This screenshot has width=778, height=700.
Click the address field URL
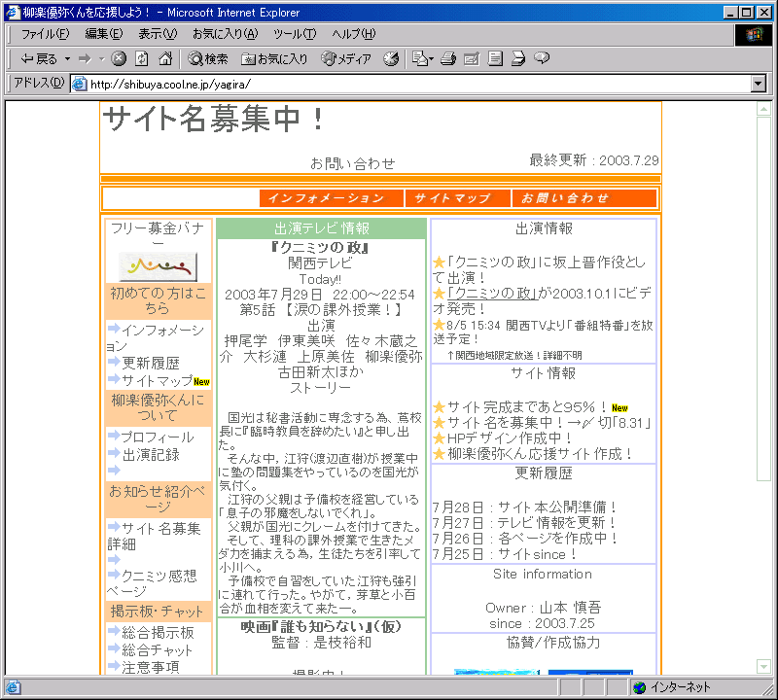point(170,84)
